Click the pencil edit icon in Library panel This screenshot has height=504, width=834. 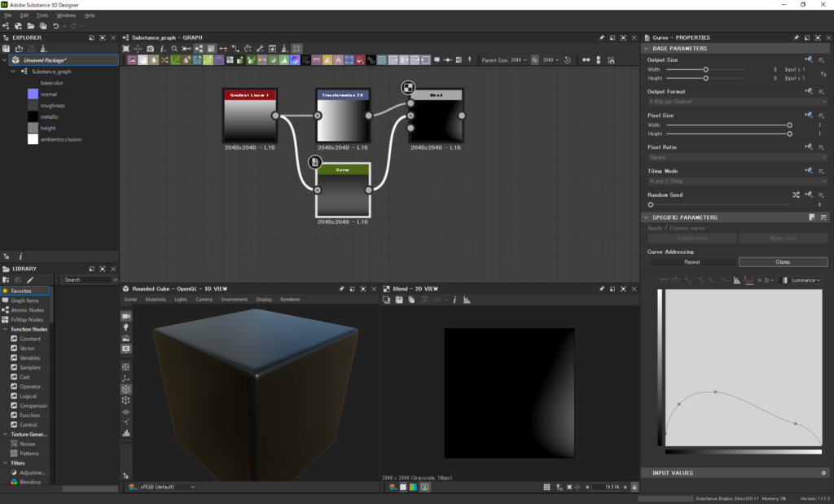pos(30,279)
